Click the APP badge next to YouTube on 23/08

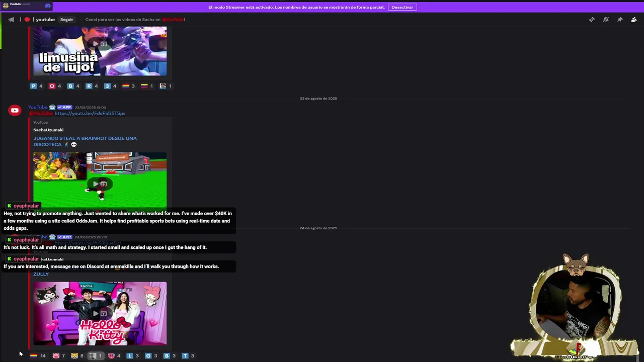click(64, 107)
